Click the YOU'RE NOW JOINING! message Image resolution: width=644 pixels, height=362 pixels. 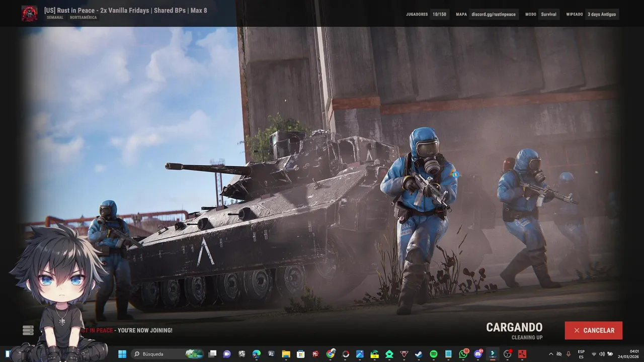145,330
